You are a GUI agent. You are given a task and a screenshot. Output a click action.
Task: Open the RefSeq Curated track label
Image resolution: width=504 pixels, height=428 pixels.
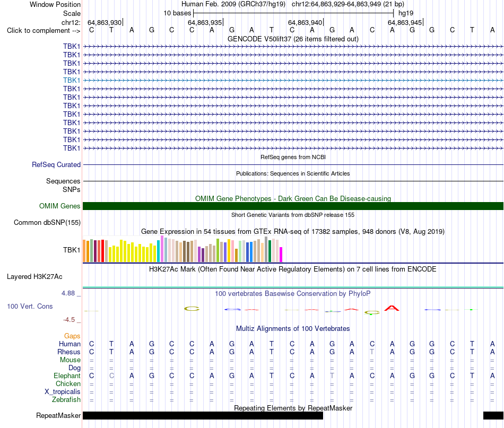[x=56, y=164]
